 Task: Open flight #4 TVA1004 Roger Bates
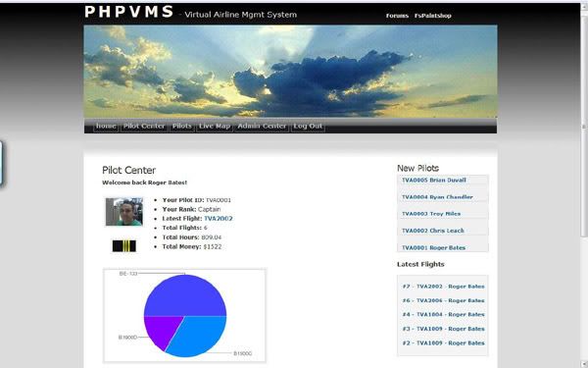443,315
